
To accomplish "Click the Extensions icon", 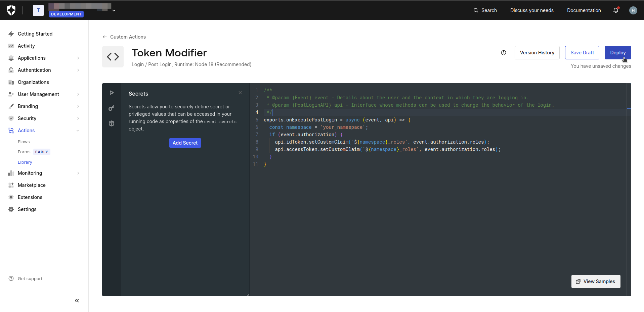I will [11, 197].
